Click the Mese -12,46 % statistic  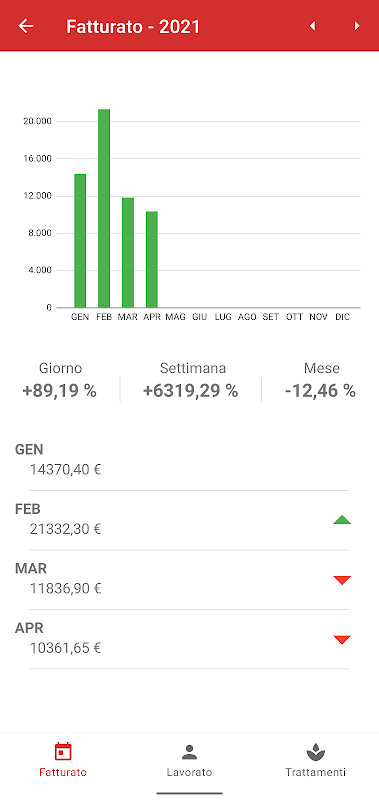(321, 380)
